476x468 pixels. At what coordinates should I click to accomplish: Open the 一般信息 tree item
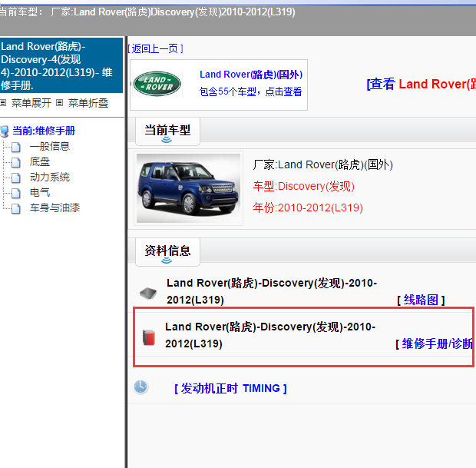coord(49,147)
